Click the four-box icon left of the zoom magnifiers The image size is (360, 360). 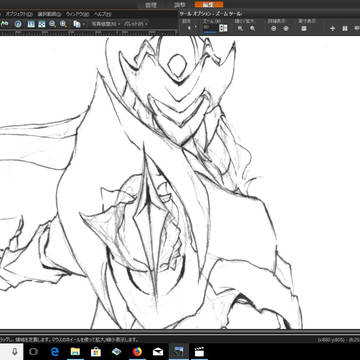click(41, 24)
